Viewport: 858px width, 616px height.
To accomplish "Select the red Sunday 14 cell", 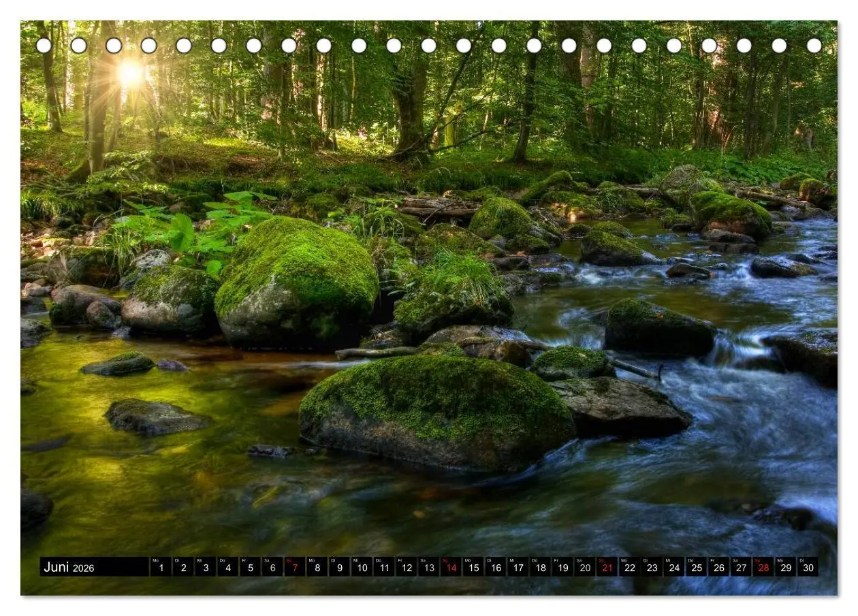I will [x=451, y=566].
